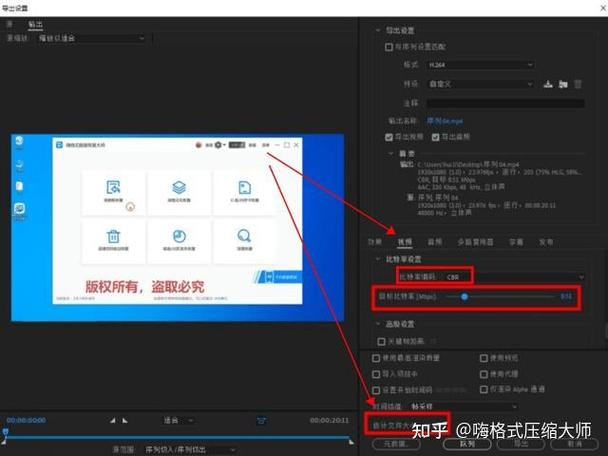
Task: Click the Metadata button
Action: click(396, 444)
